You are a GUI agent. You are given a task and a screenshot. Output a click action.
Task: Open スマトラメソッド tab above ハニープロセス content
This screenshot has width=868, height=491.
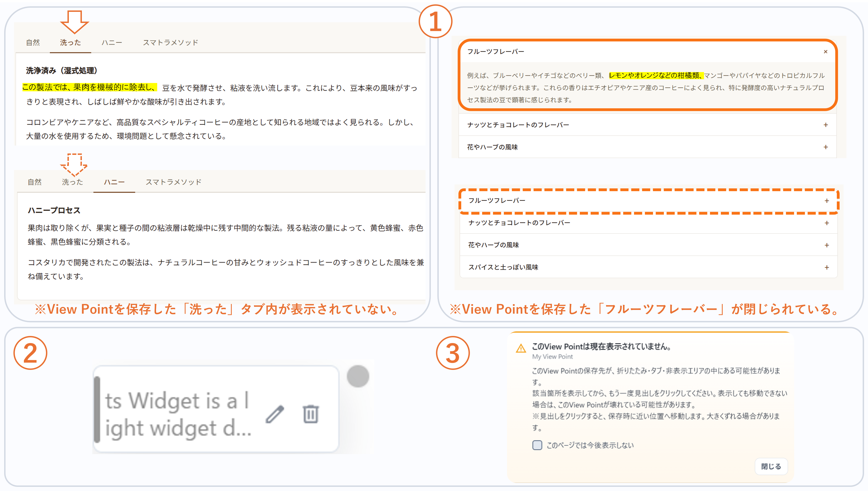pyautogui.click(x=174, y=182)
